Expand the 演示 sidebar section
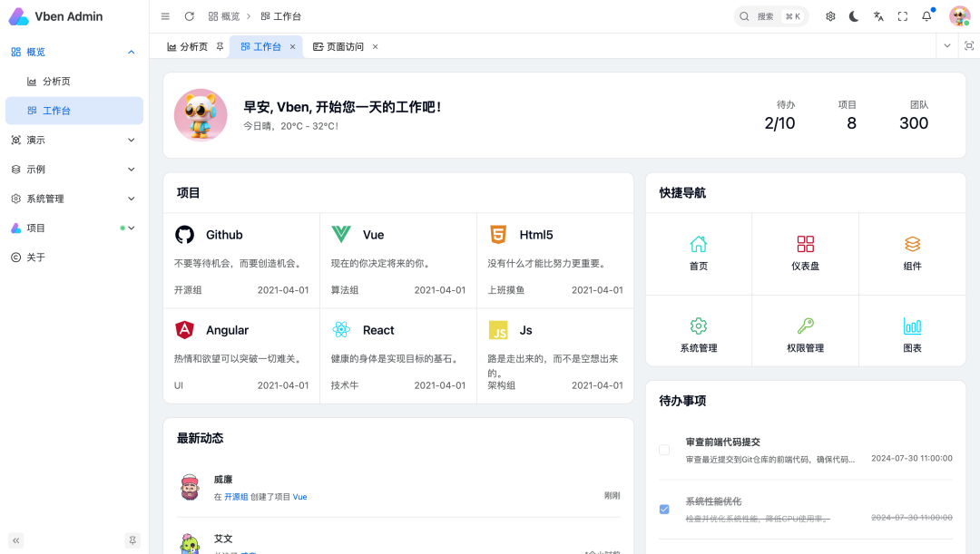Image resolution: width=980 pixels, height=554 pixels. pyautogui.click(x=73, y=140)
